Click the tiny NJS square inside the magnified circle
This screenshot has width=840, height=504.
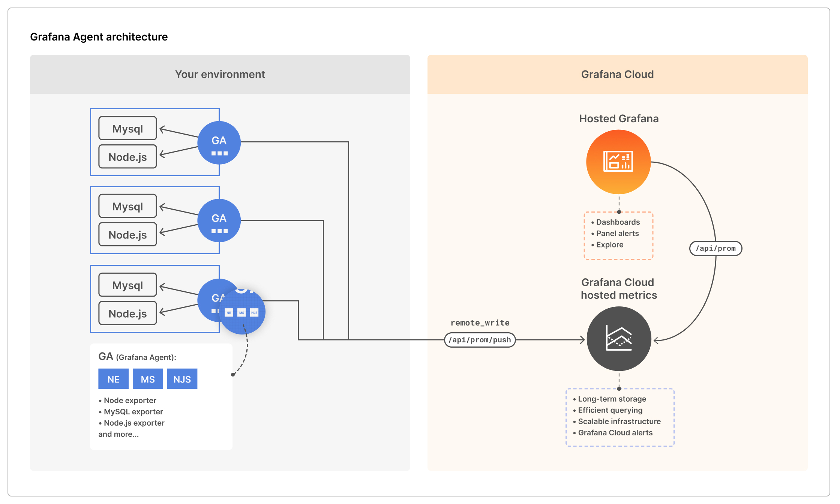tap(254, 312)
